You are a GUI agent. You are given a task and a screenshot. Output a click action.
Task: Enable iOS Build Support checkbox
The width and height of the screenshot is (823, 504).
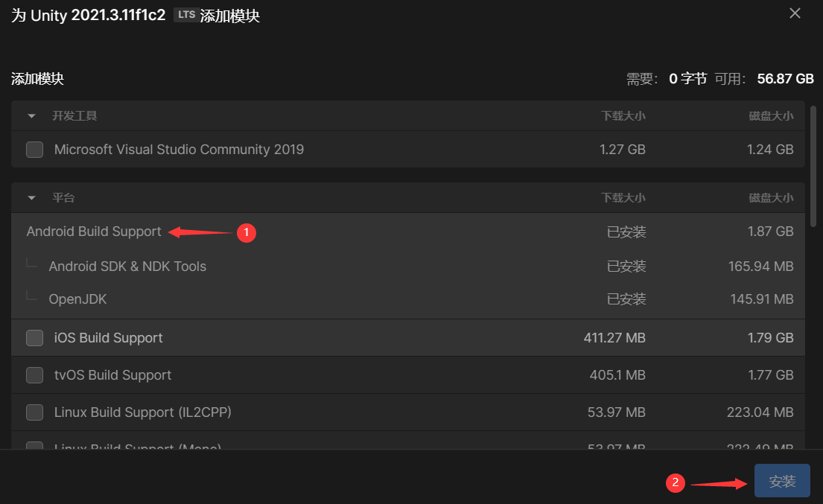(x=34, y=338)
